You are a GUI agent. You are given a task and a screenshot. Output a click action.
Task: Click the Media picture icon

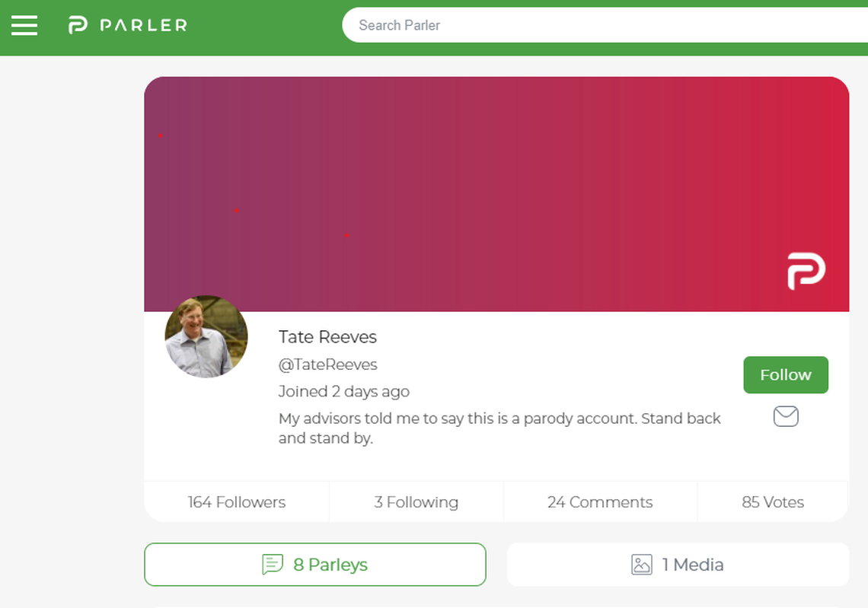tap(642, 565)
